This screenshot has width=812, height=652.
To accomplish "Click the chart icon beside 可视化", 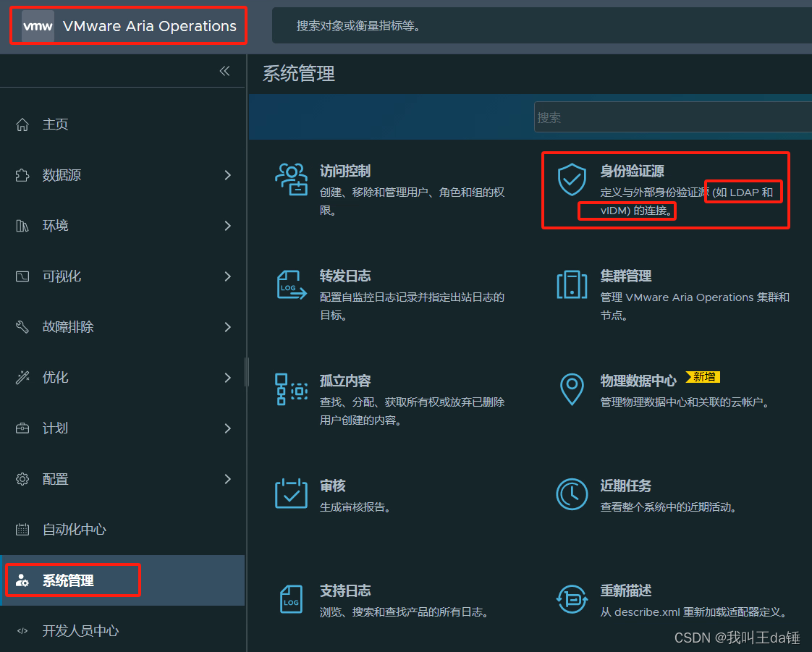I will coord(22,276).
